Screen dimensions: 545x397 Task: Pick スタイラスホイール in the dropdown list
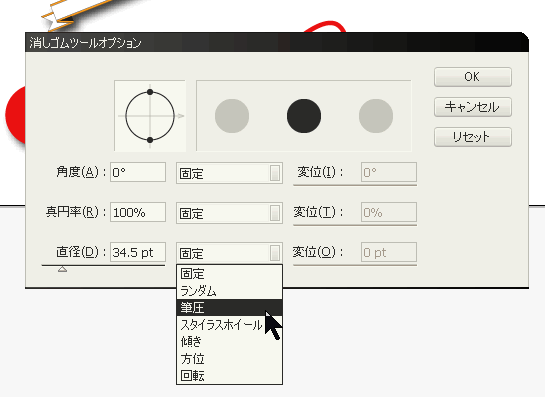(229, 325)
